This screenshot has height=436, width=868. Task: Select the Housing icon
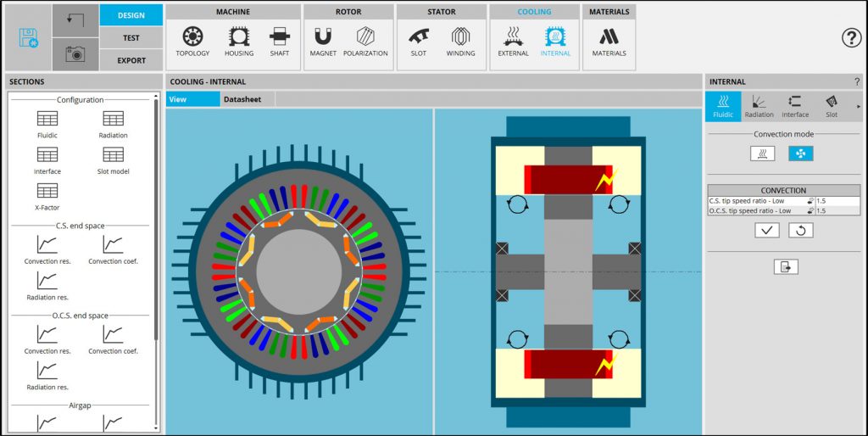pos(239,41)
